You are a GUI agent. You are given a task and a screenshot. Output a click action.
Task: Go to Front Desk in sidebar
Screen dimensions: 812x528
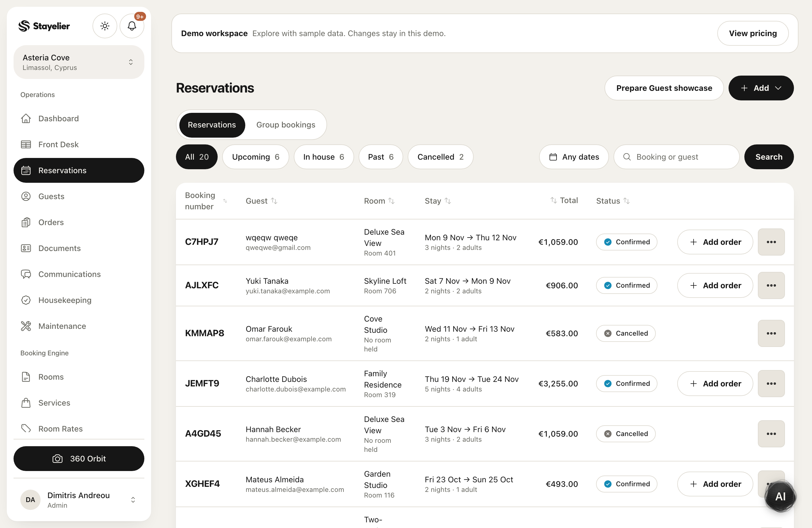coord(79,144)
